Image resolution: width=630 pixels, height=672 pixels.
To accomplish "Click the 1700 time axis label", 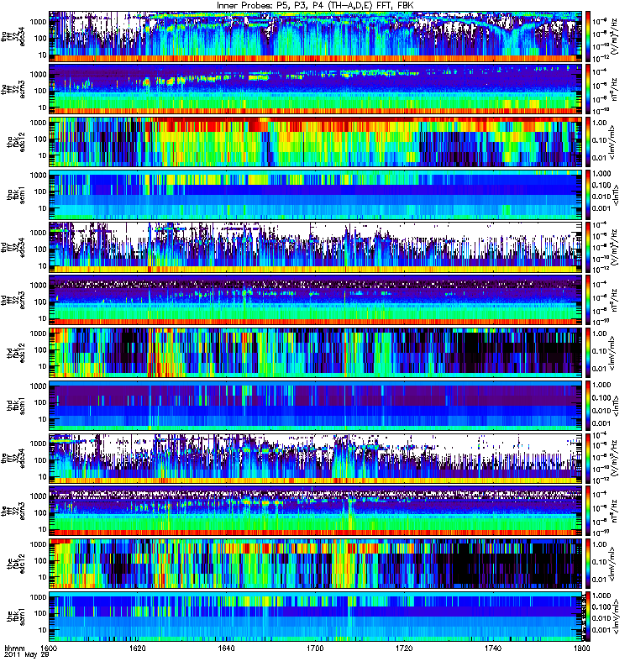I will coord(315,648).
